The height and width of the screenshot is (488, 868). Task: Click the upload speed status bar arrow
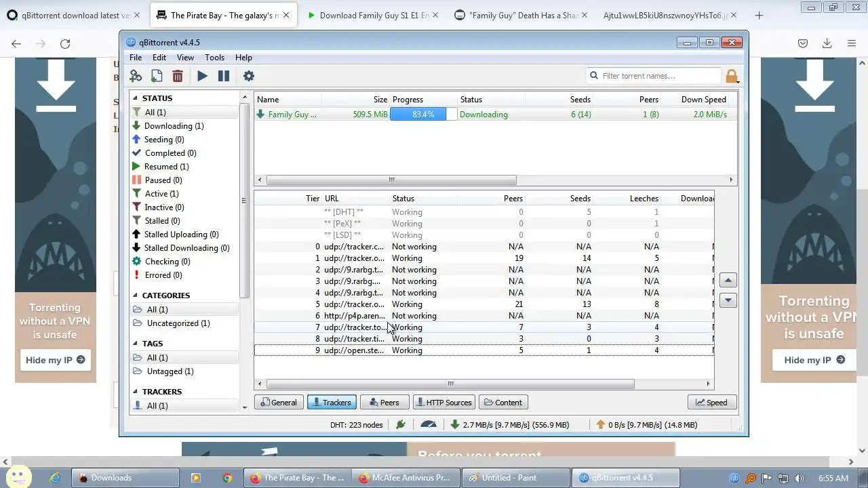click(x=600, y=425)
